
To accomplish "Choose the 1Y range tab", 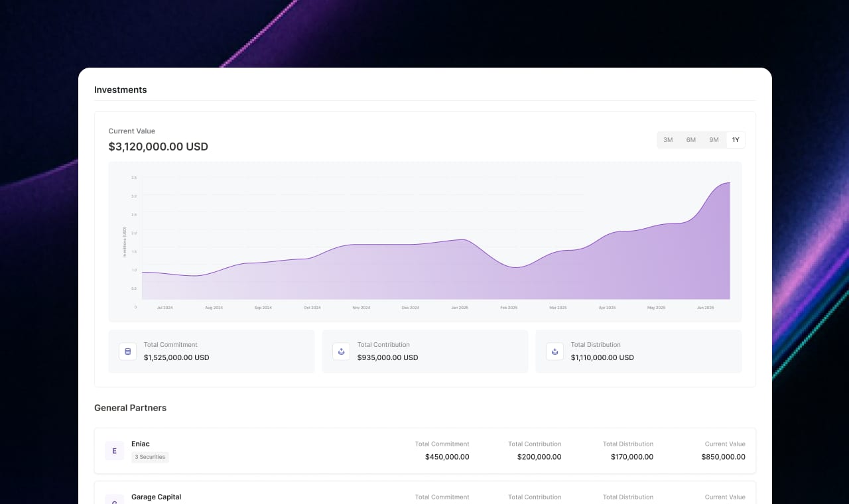I will coord(736,140).
